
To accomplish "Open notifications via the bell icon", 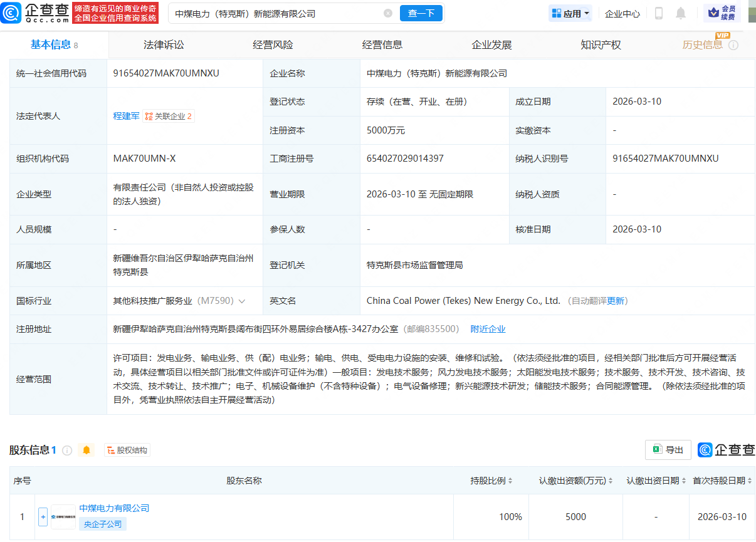I will [x=680, y=13].
